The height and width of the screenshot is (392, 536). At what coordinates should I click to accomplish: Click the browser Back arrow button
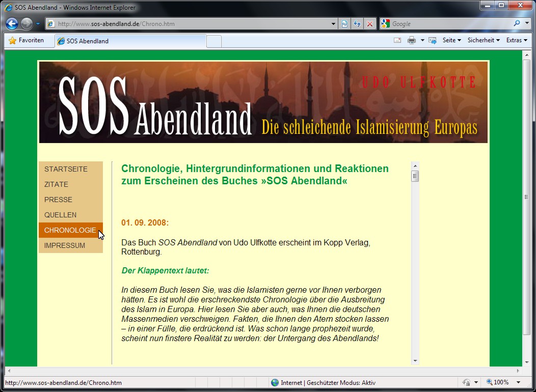(12, 24)
